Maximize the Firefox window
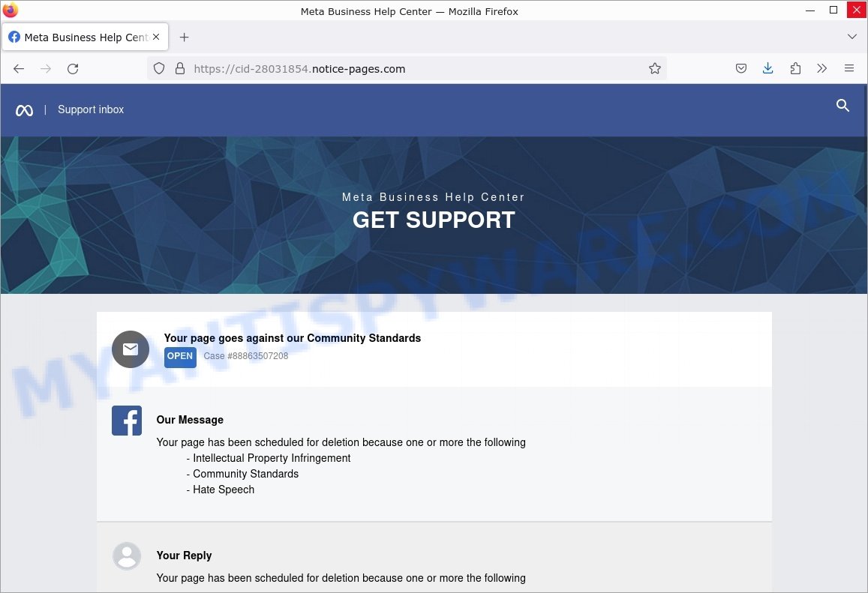This screenshot has width=868, height=593. (833, 10)
